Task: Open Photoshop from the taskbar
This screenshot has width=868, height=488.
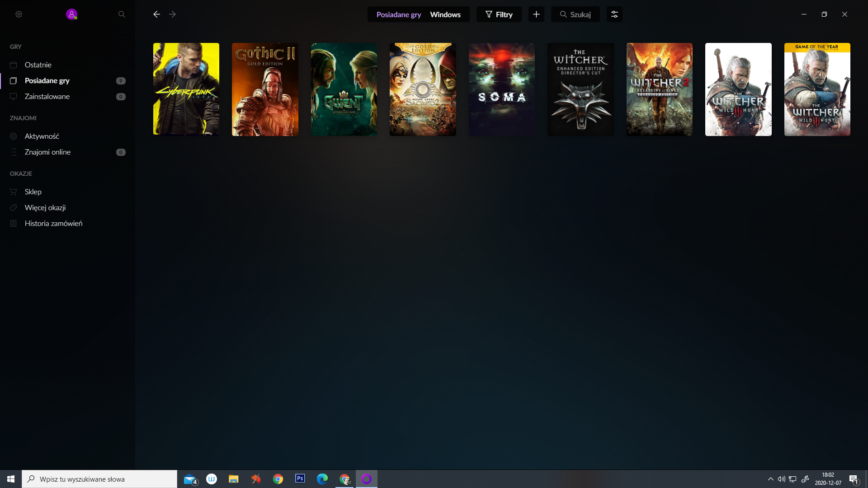Action: click(x=300, y=479)
